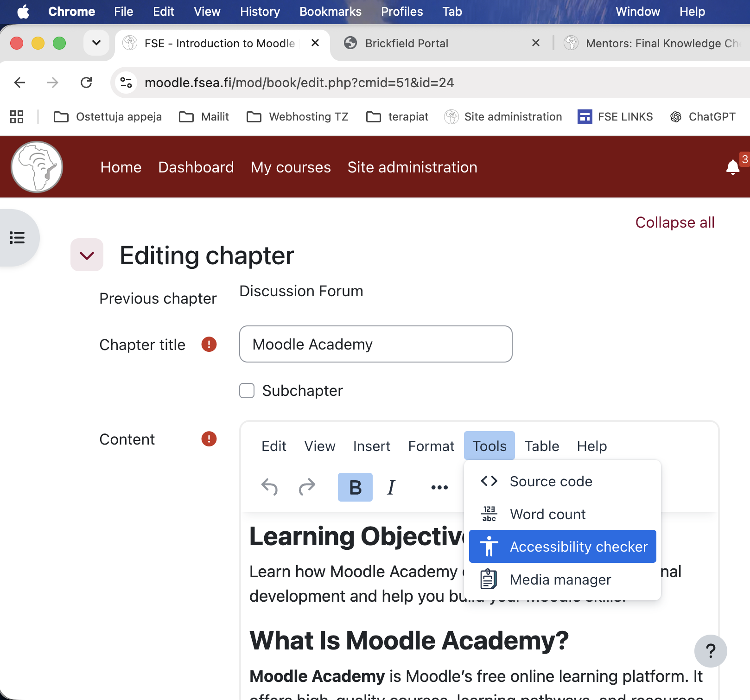This screenshot has height=700, width=750.
Task: Open the Media manager
Action: pos(563,579)
